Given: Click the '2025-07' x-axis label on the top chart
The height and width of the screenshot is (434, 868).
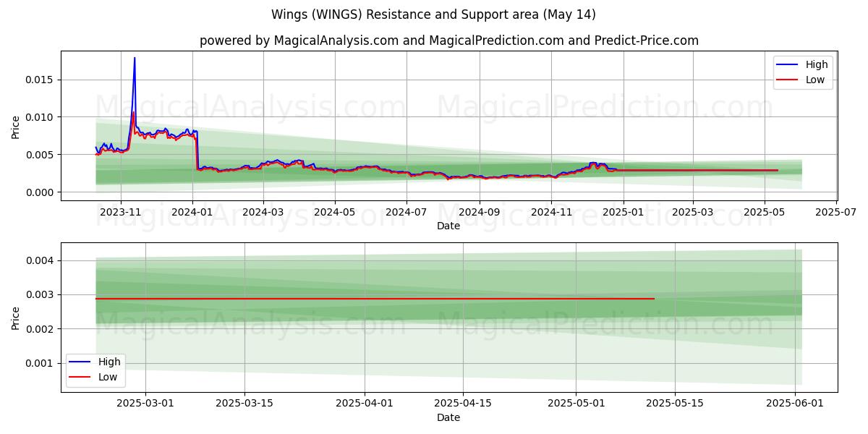Looking at the screenshot, I should tap(835, 212).
